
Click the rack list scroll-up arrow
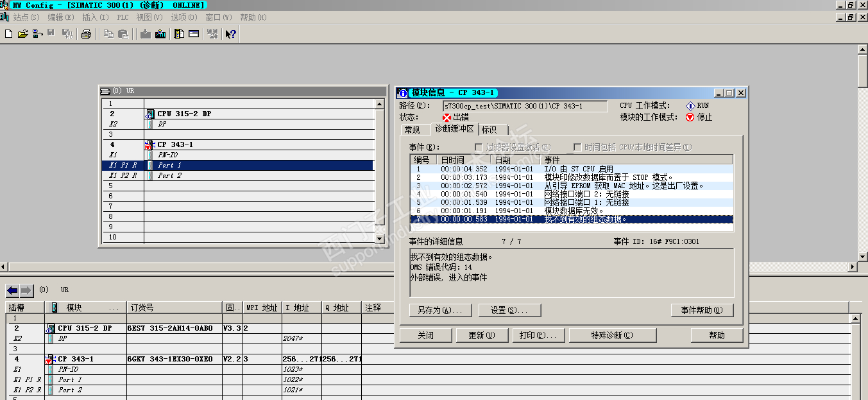tap(379, 103)
